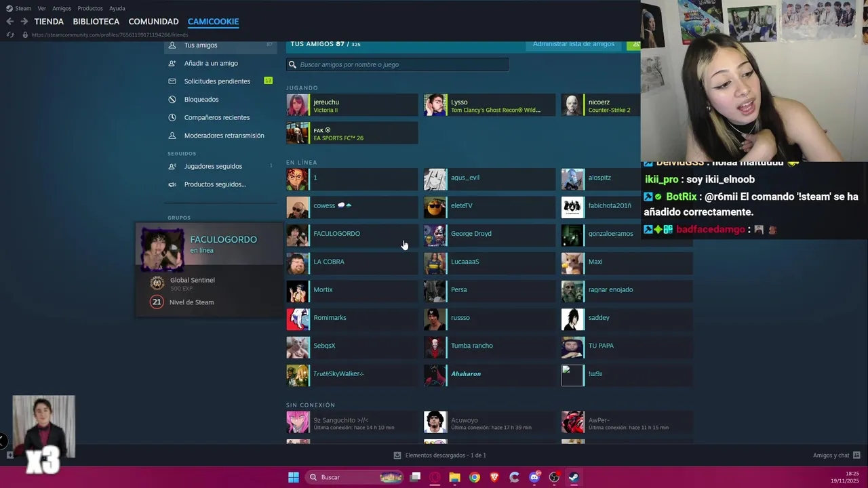Viewport: 868px width, 488px height.
Task: Select Añadir a un amigo
Action: point(220,63)
